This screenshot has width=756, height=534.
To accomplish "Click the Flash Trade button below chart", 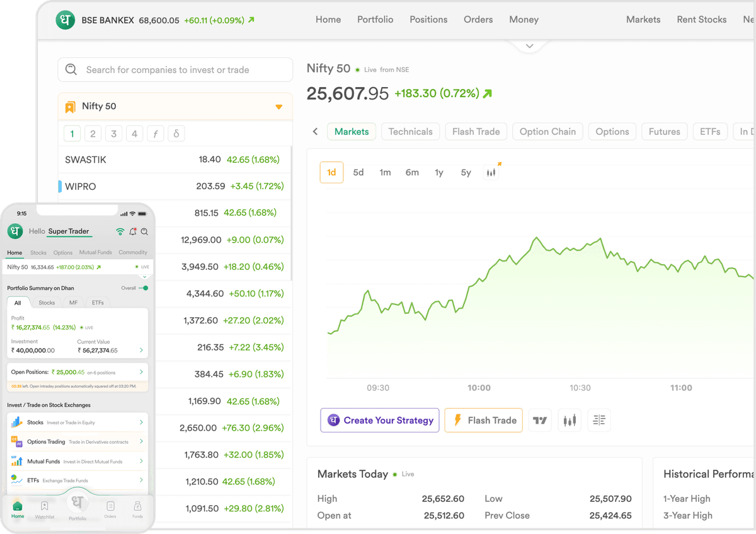I will pyautogui.click(x=484, y=420).
